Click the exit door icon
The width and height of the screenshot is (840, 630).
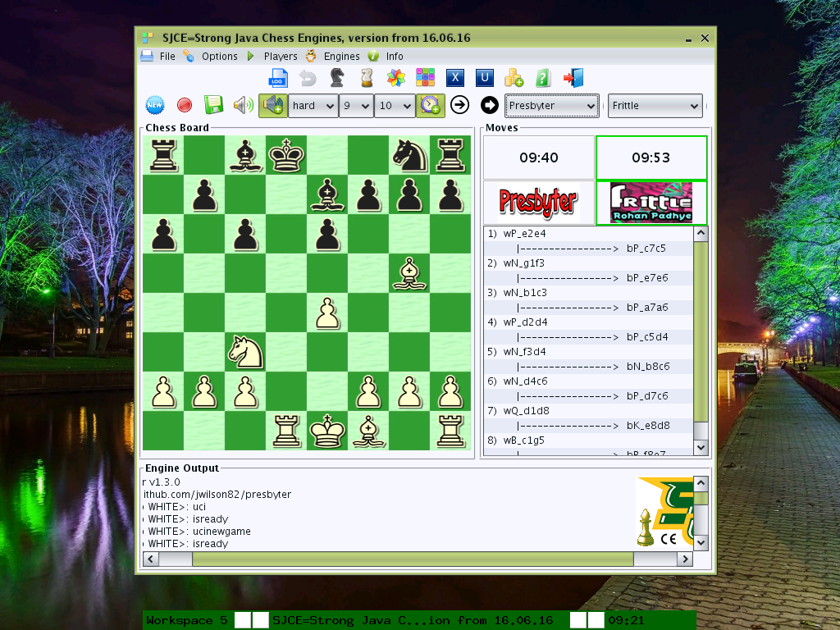point(573,78)
